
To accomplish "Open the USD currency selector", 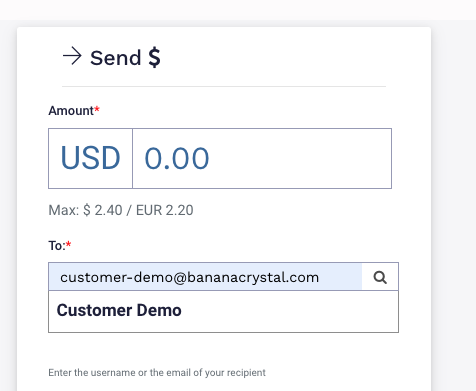I will (90, 158).
